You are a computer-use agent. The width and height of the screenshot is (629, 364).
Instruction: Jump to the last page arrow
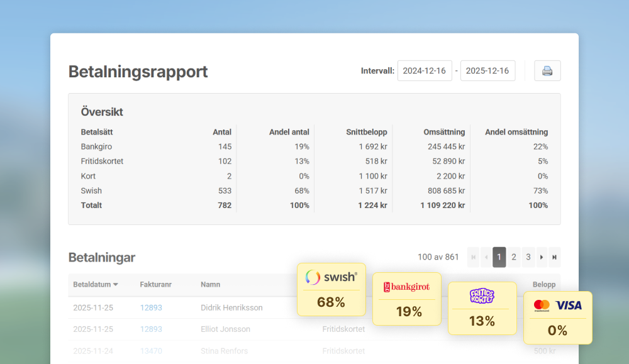[x=554, y=257]
